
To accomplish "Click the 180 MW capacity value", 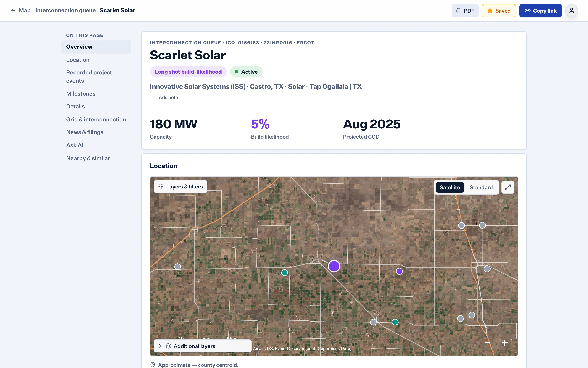I will (174, 124).
